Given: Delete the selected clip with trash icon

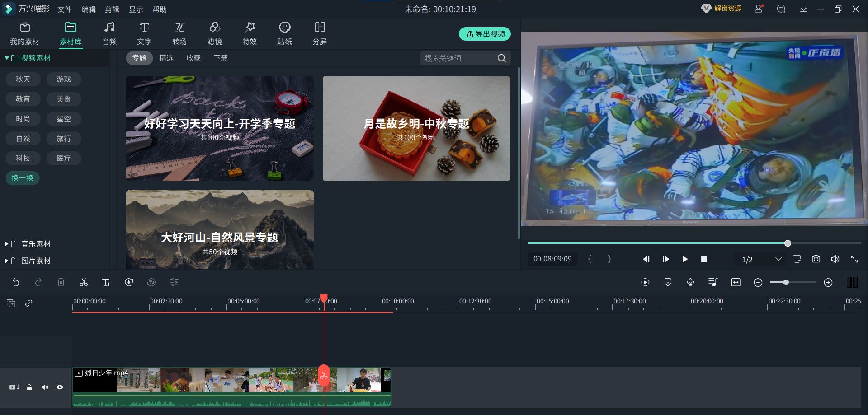Looking at the screenshot, I should pos(61,283).
